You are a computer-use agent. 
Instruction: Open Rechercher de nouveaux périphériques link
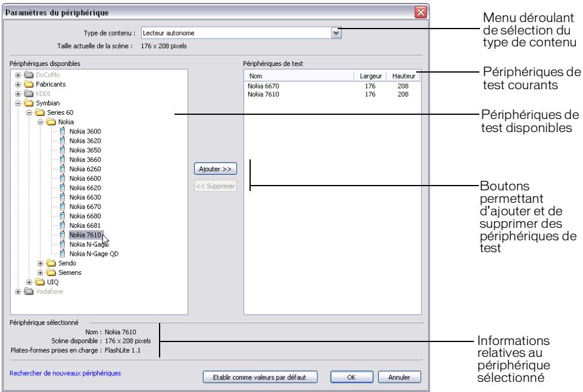[x=65, y=373]
